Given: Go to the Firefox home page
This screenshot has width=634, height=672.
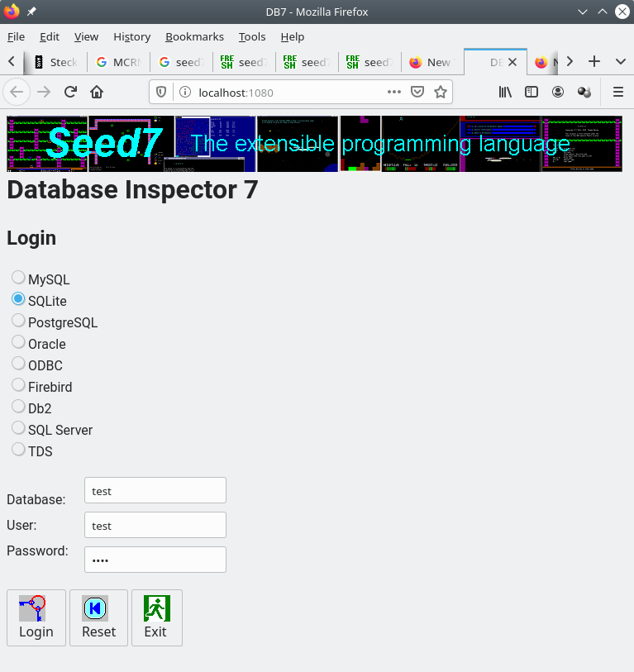Looking at the screenshot, I should point(97,92).
